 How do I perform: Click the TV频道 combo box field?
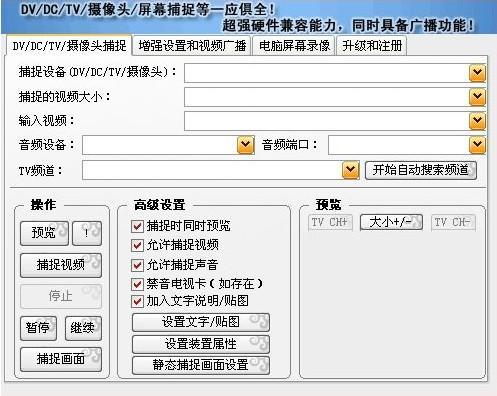click(221, 170)
